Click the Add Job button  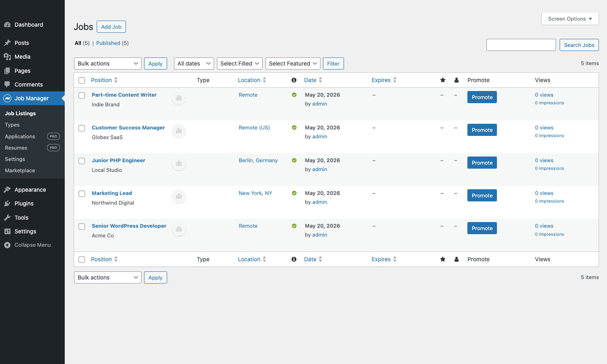coord(111,27)
